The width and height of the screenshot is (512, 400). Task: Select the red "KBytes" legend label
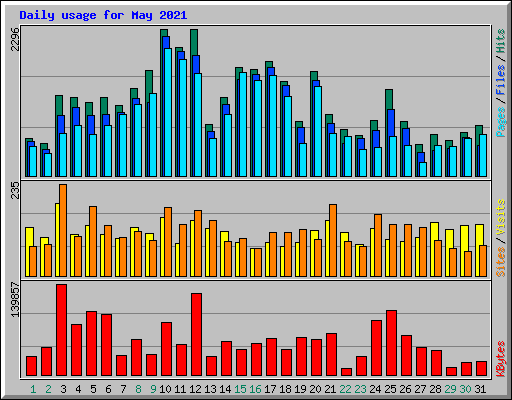point(501,359)
